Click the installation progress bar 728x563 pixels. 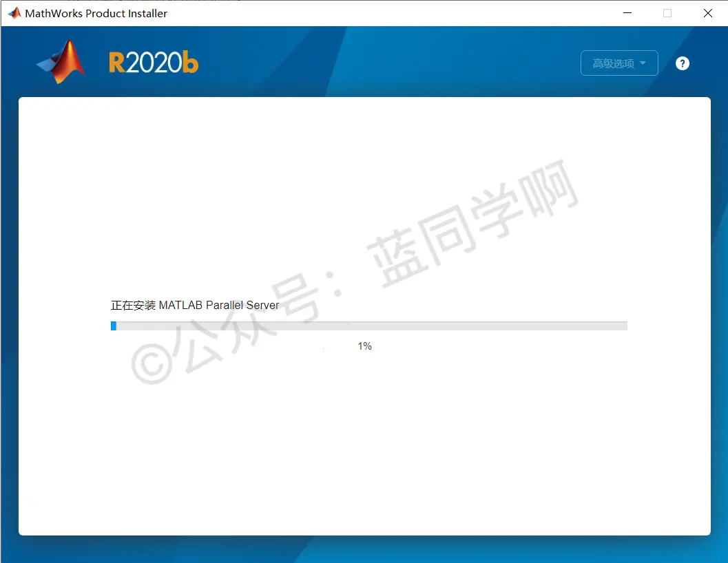[x=369, y=326]
